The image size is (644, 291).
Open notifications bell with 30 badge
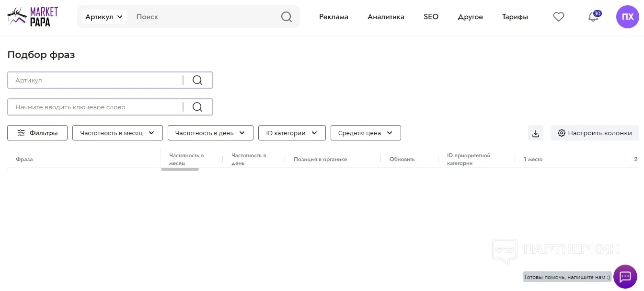593,17
